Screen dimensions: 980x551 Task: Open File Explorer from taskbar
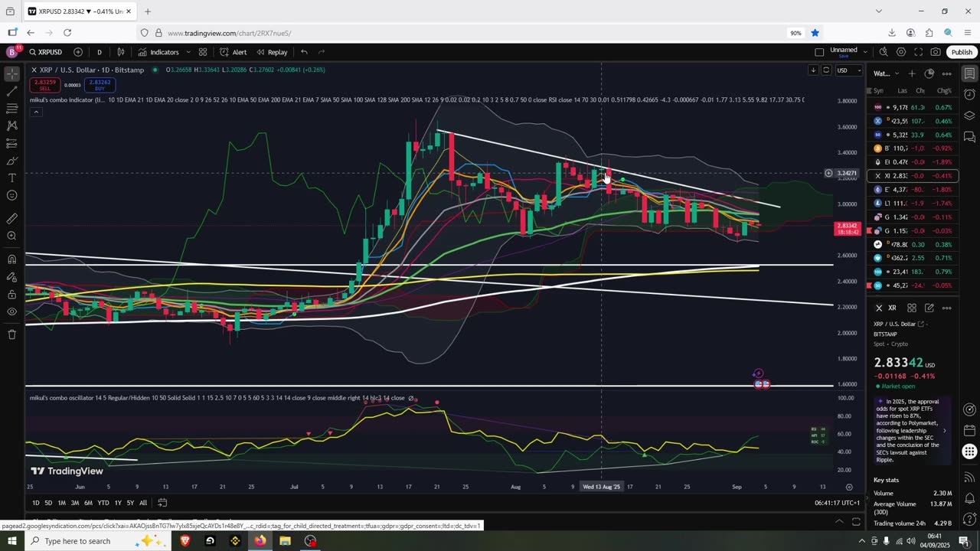[x=285, y=541]
